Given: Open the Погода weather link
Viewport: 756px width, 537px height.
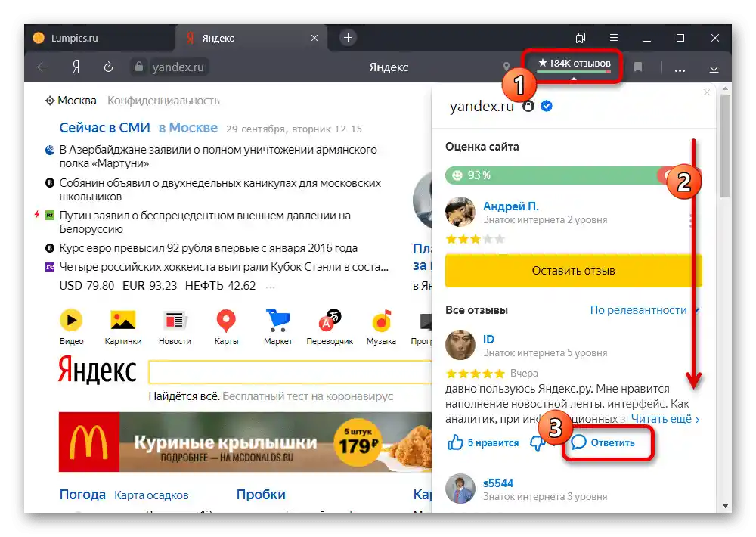Looking at the screenshot, I should tap(82, 495).
